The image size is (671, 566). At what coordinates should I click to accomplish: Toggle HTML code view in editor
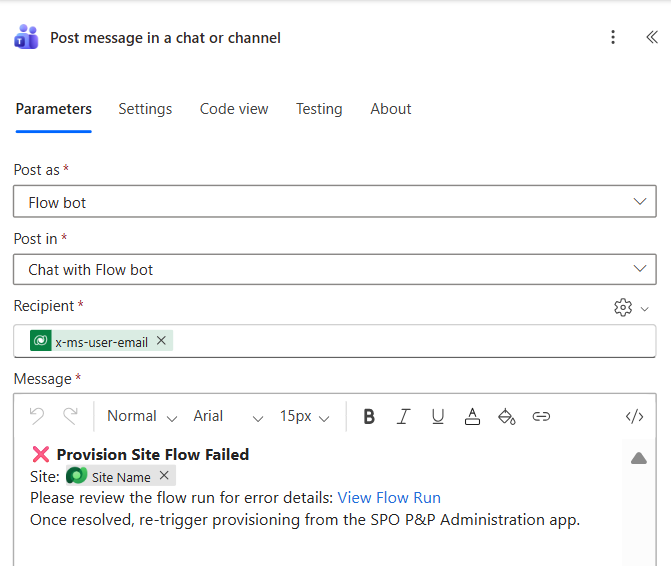(x=634, y=416)
